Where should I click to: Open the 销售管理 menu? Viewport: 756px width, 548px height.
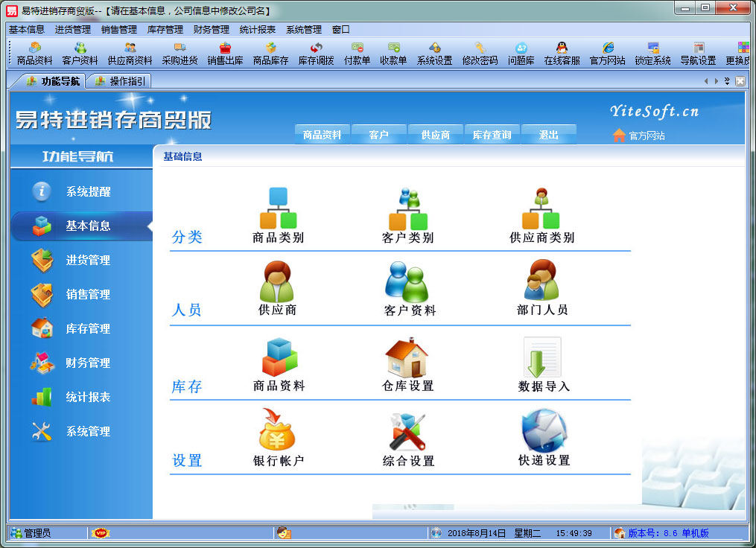[119, 29]
